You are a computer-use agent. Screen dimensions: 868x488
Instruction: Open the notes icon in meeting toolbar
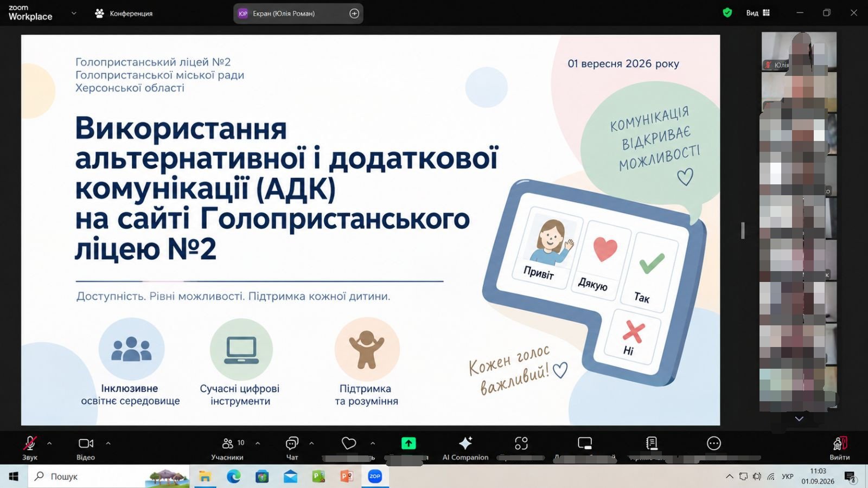point(652,444)
